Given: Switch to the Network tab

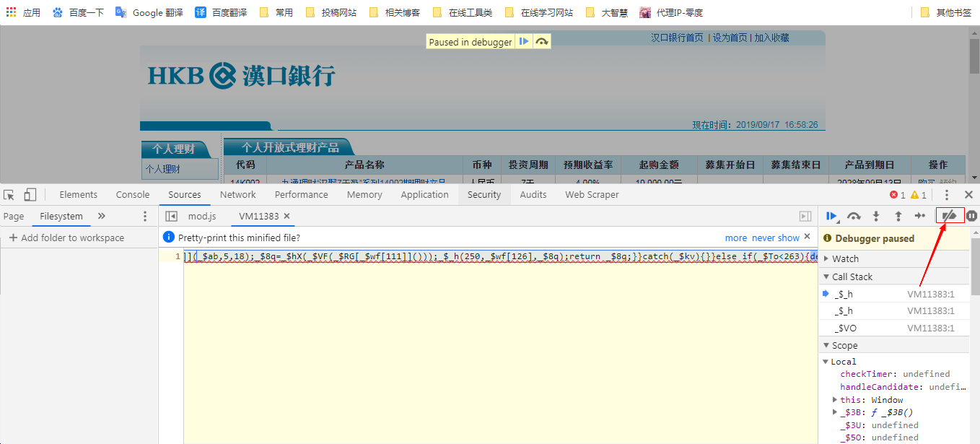Looking at the screenshot, I should pyautogui.click(x=238, y=195).
